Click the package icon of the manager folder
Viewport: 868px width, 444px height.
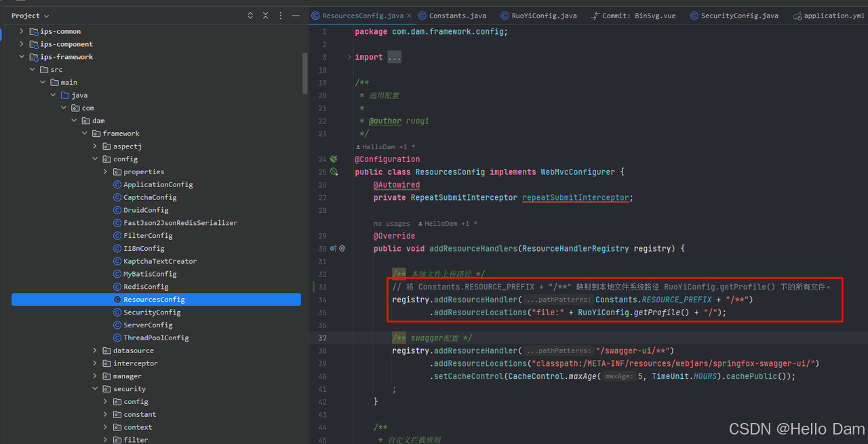[107, 376]
